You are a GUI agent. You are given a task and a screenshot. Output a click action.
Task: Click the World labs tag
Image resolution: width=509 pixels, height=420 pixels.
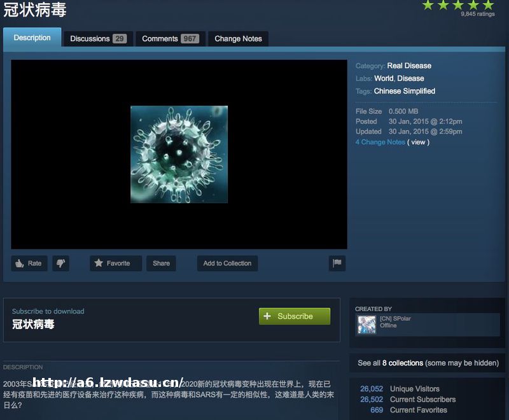click(x=384, y=78)
